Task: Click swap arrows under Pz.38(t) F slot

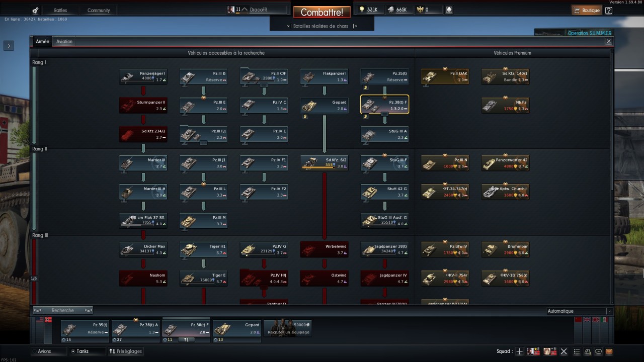Action: tap(186, 340)
